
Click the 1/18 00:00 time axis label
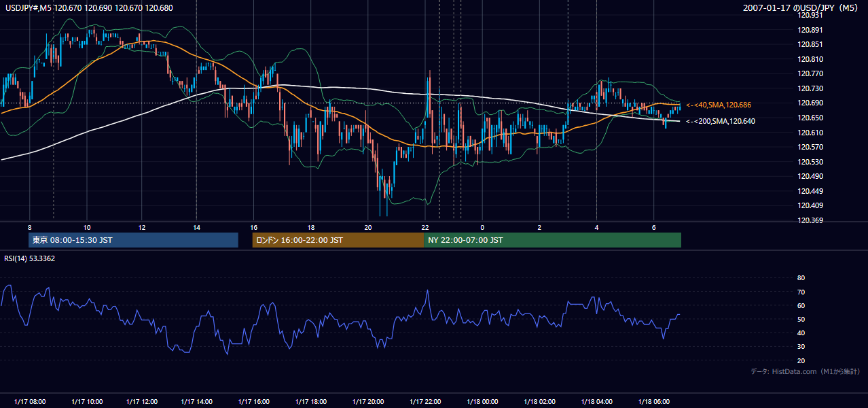483,402
